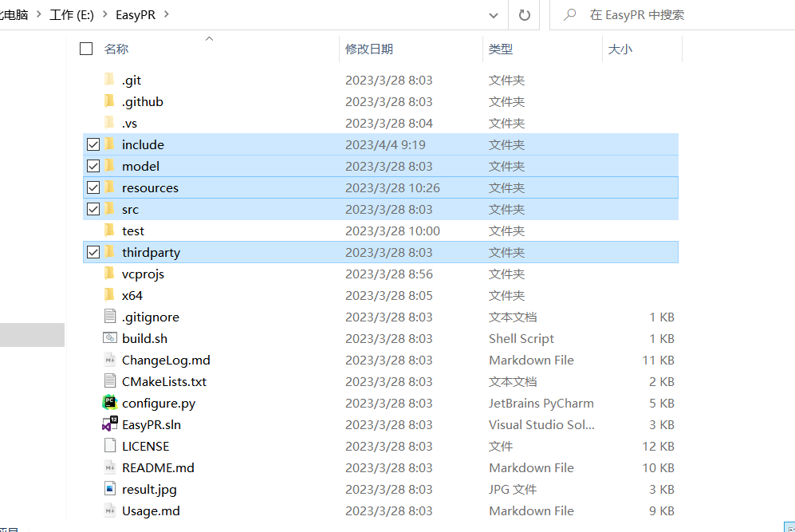Sort files by 名称 column
Screen dimensions: 795x532
pyautogui.click(x=116, y=49)
